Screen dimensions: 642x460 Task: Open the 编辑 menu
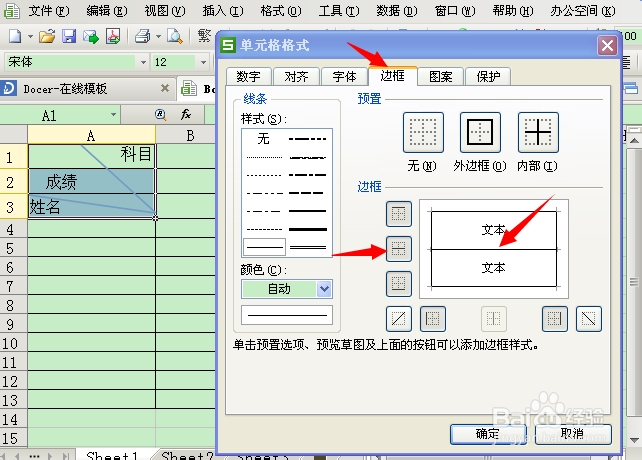pyautogui.click(x=107, y=11)
